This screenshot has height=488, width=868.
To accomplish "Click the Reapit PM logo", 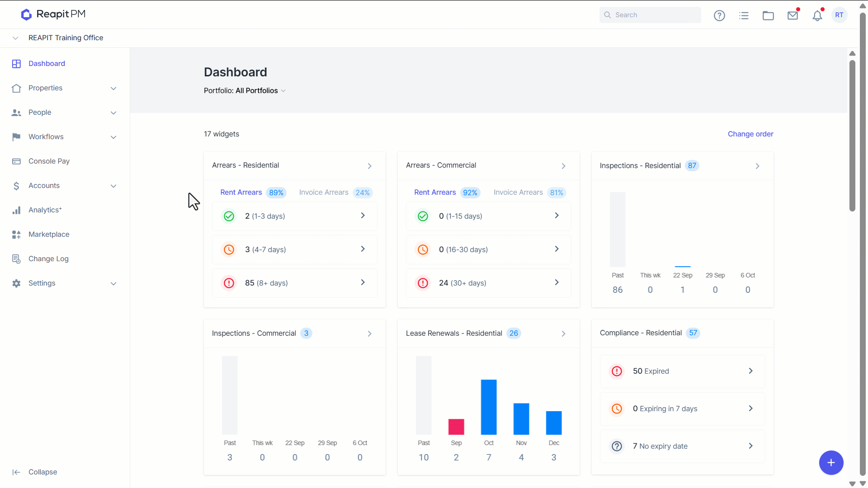I will pyautogui.click(x=53, y=14).
